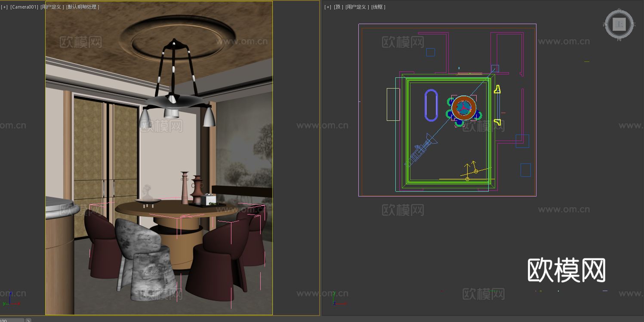Image resolution: width=644 pixels, height=322 pixels.
Task: Click 东 on the ViewCube compass ring
Action: [x=634, y=24]
